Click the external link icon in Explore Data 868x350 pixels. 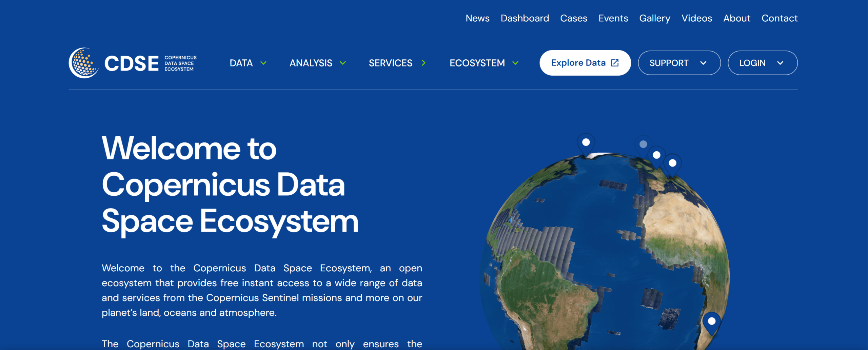click(615, 63)
